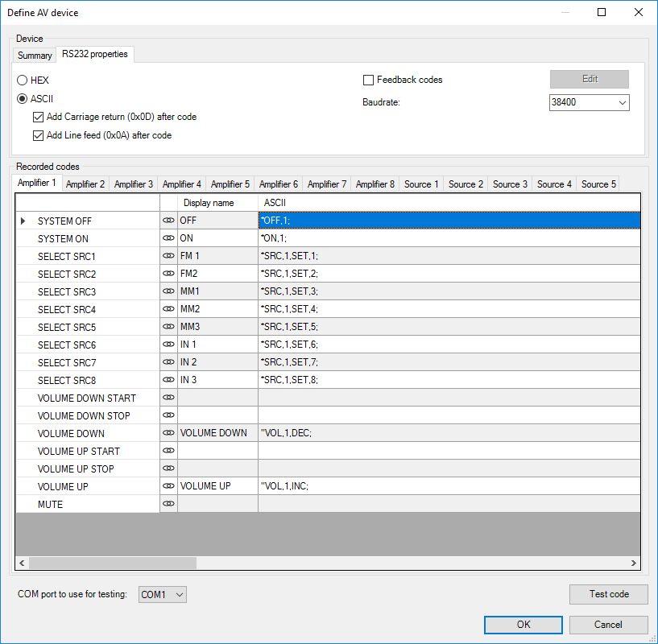
Task: Select the HEX radio button
Action: click(23, 80)
